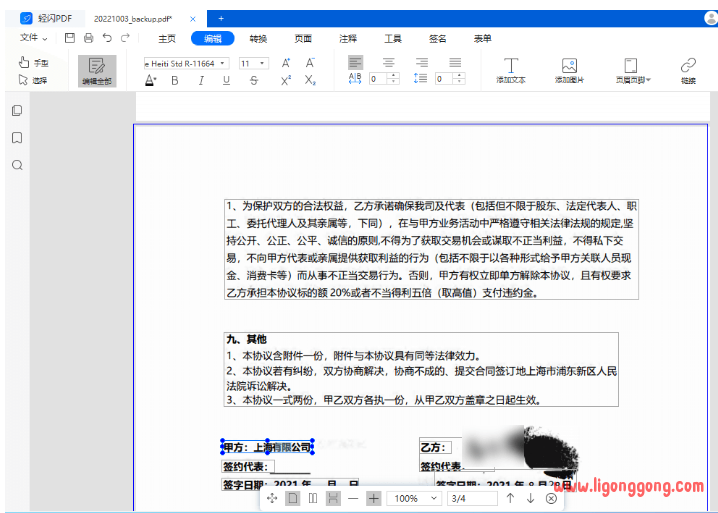The width and height of the screenshot is (718, 513).
Task: Toggle strikethrough formatting
Action: pos(254,81)
